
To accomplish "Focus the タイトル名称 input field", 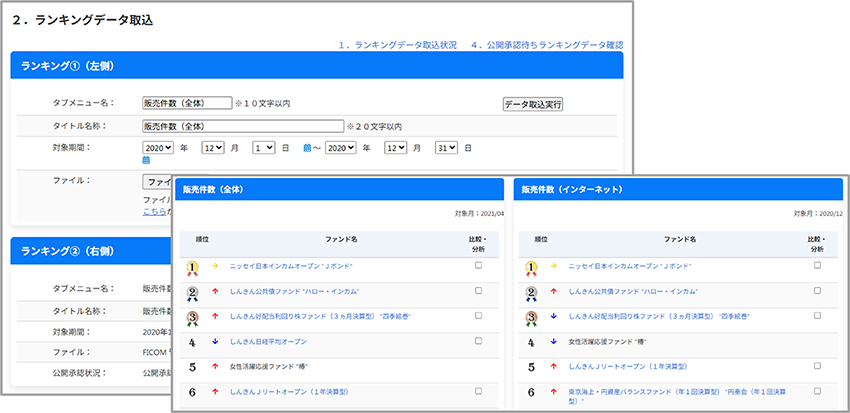I will pos(243,126).
